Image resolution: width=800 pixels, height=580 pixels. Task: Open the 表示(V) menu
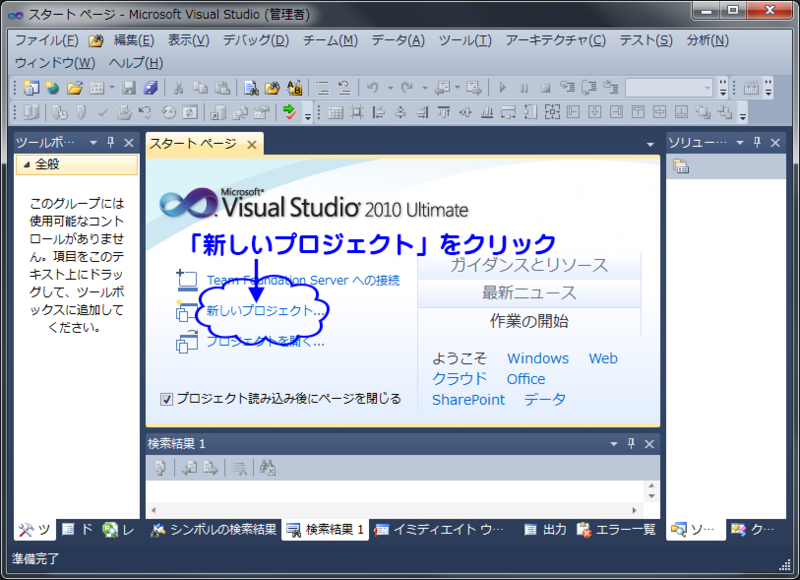tap(189, 40)
